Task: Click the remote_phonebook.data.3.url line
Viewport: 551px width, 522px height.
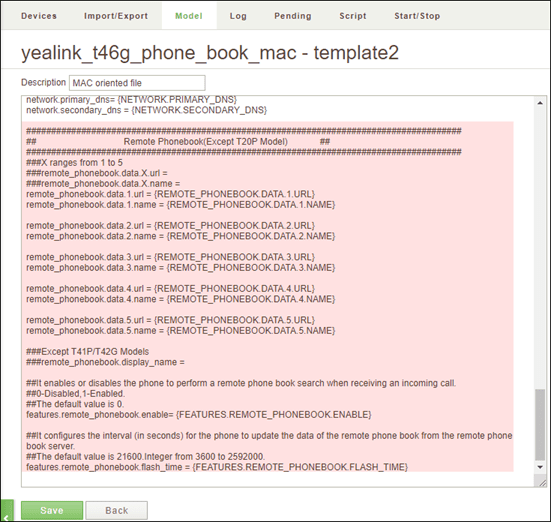Action: tap(170, 257)
